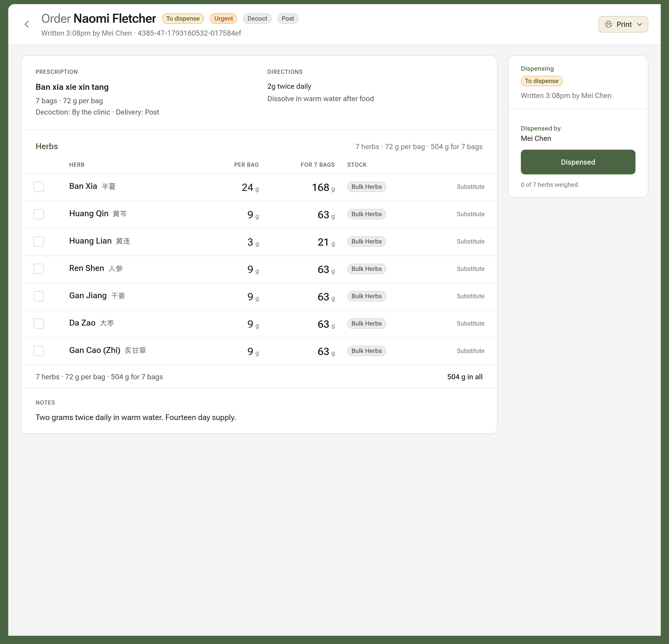Check the Gan Jiang row checkbox
The width and height of the screenshot is (669, 644).
tap(39, 296)
